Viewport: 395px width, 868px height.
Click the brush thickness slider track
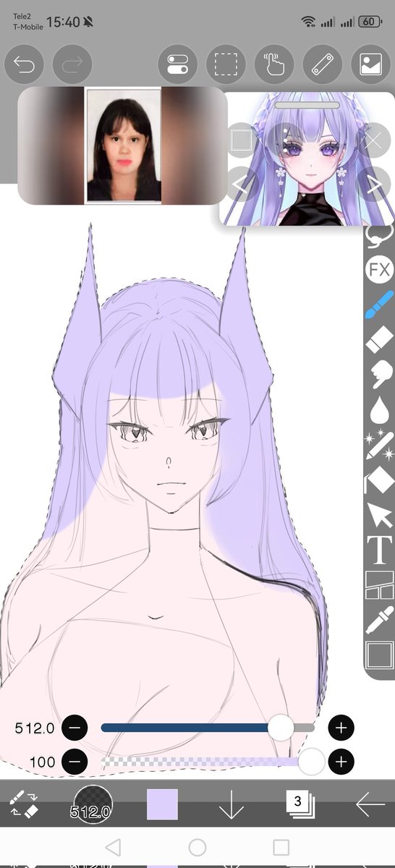(x=208, y=728)
